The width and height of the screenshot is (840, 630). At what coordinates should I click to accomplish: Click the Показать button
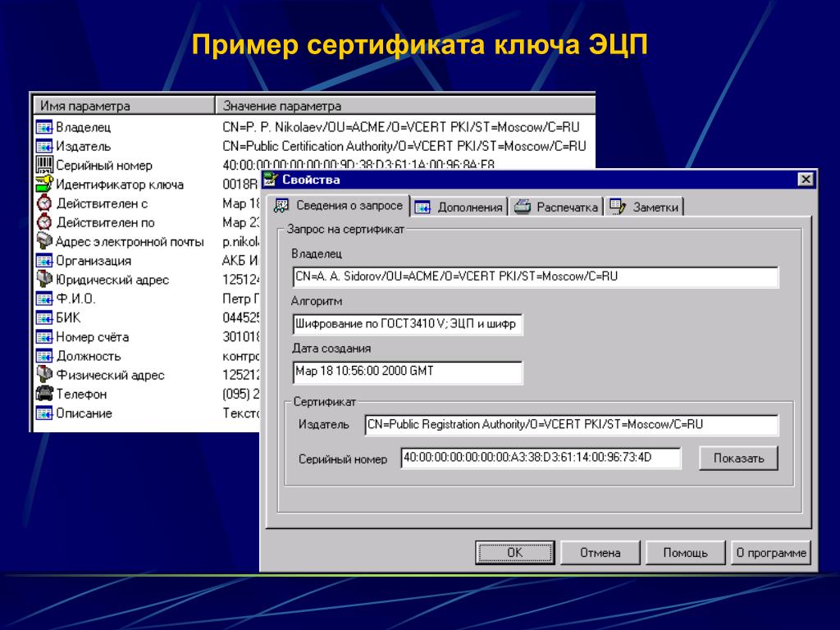click(x=738, y=458)
